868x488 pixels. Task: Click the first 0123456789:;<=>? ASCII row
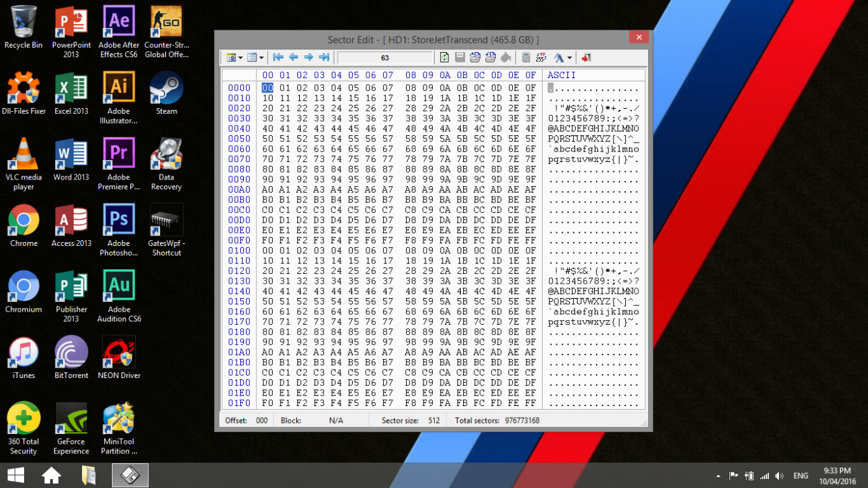[593, 118]
